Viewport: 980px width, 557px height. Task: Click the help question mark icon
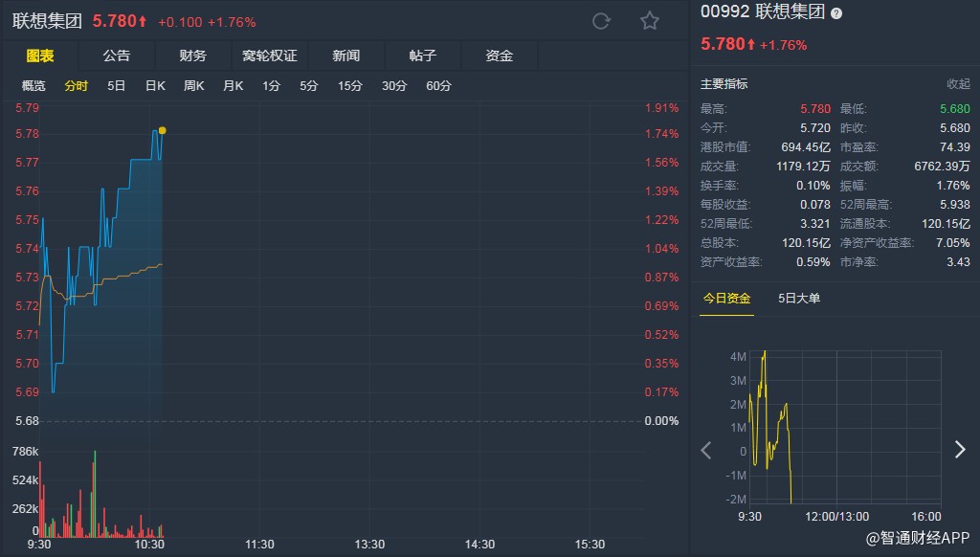point(836,13)
